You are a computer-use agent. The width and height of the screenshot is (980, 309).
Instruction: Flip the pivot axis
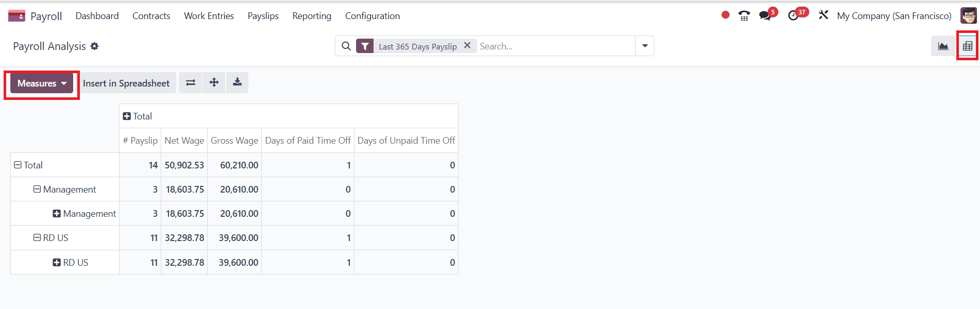(191, 82)
